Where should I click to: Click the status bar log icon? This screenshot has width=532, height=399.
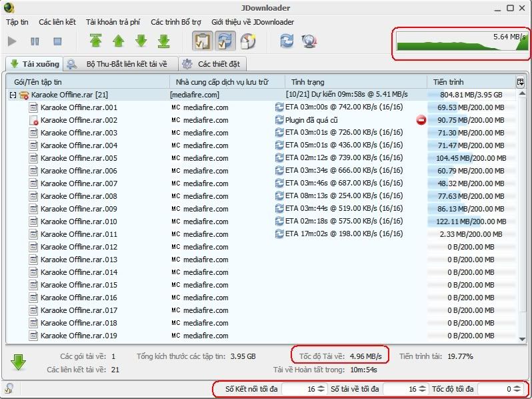tap(9, 388)
